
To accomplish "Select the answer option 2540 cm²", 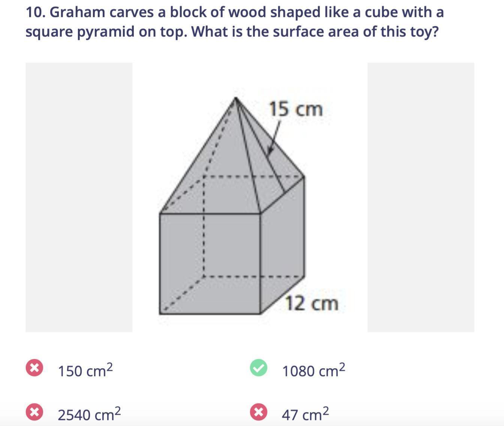I will click(89, 414).
